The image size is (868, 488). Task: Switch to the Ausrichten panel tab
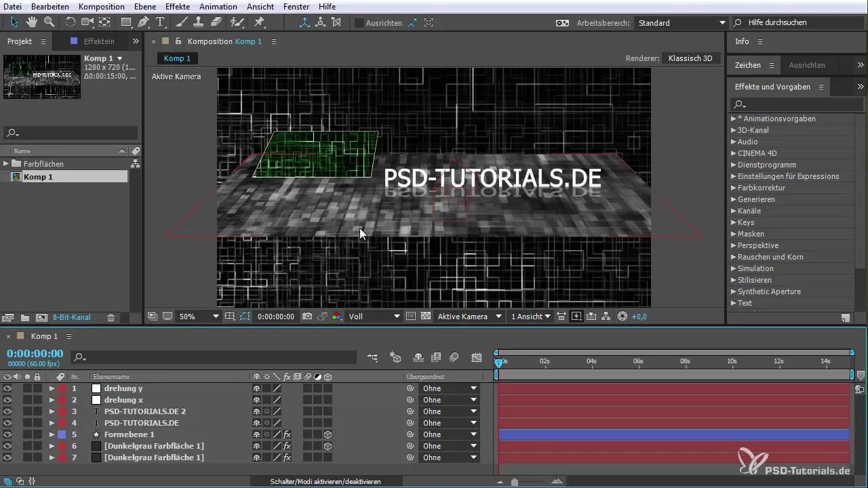tap(807, 65)
